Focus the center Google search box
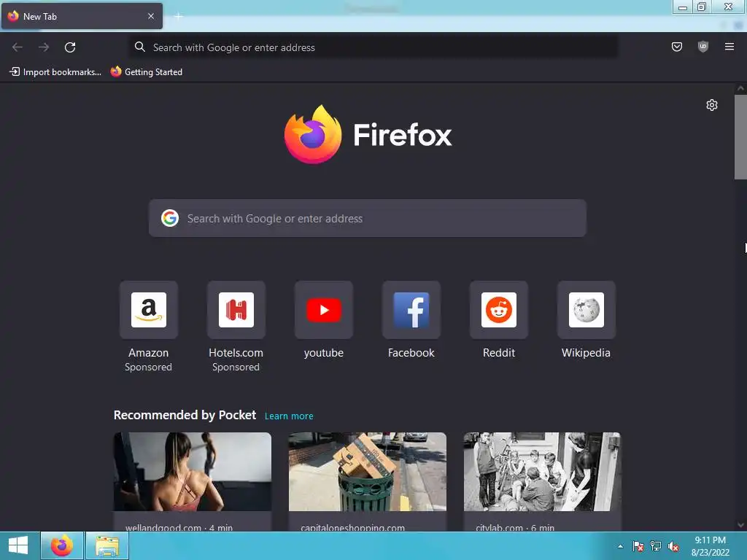 (x=368, y=218)
